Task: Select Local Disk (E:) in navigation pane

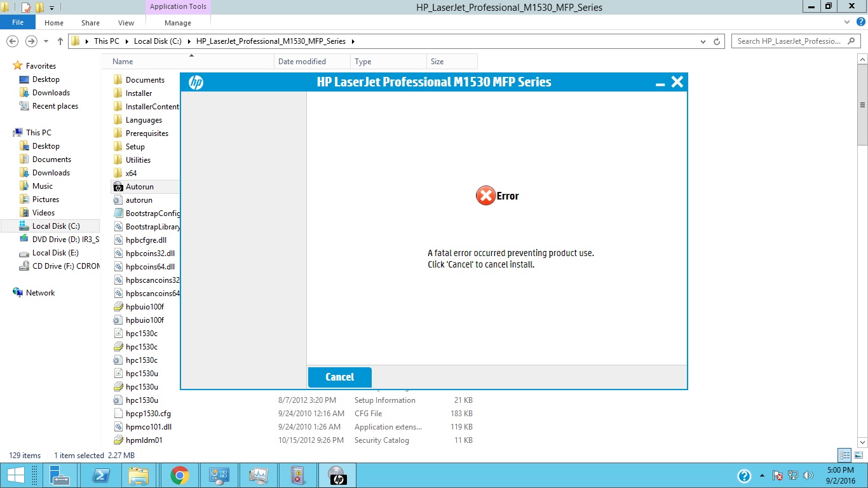Action: click(x=50, y=253)
